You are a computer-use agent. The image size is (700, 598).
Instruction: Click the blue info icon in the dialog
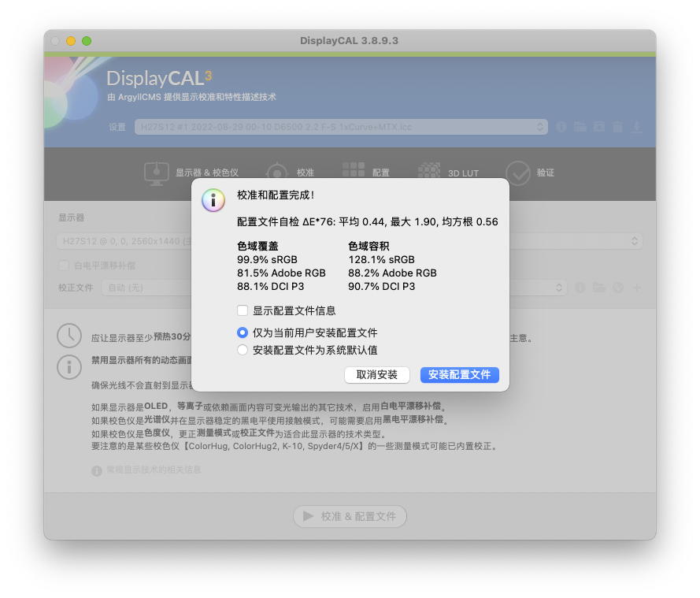213,200
